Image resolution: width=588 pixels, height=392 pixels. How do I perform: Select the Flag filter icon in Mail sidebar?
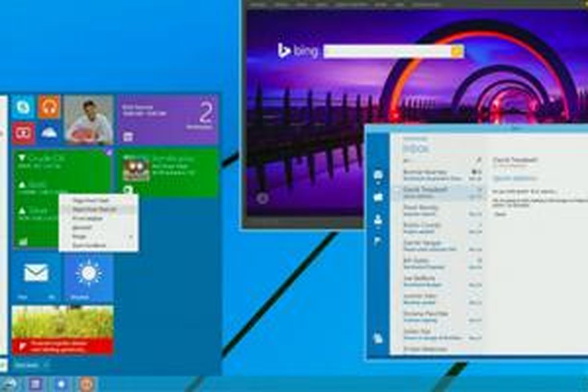pos(377,239)
